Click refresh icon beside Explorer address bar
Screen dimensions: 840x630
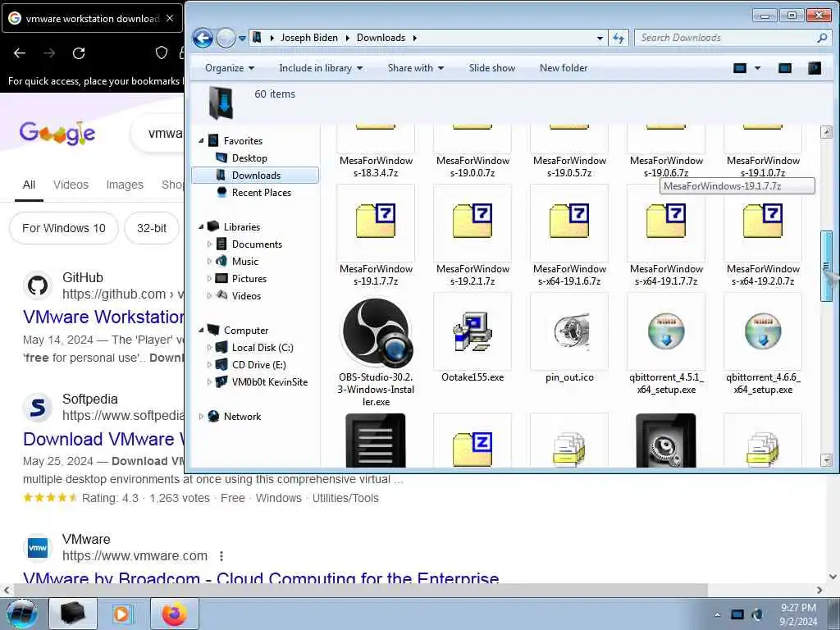tap(619, 38)
